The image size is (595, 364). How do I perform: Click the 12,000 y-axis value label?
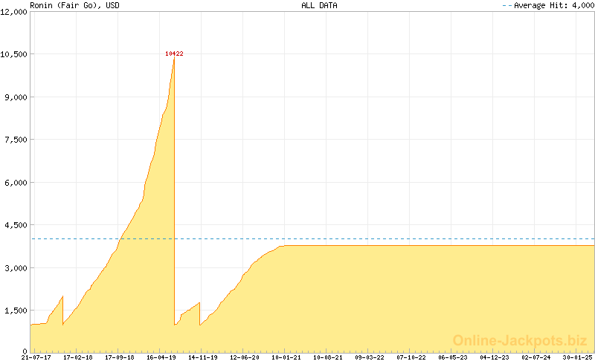(15, 12)
